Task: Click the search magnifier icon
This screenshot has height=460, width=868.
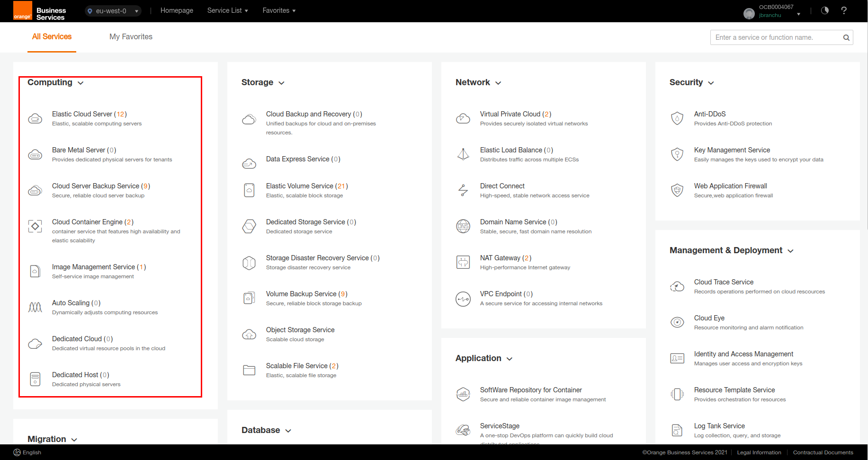Action: coord(846,37)
